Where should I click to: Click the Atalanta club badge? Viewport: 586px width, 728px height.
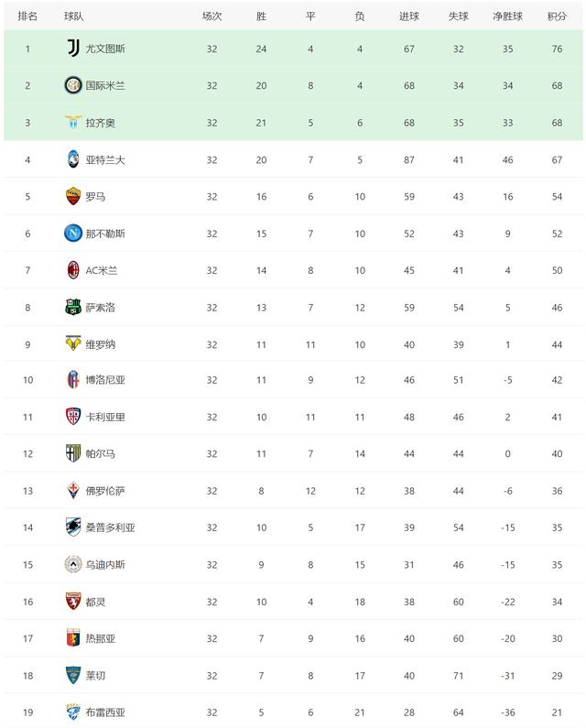click(x=73, y=159)
